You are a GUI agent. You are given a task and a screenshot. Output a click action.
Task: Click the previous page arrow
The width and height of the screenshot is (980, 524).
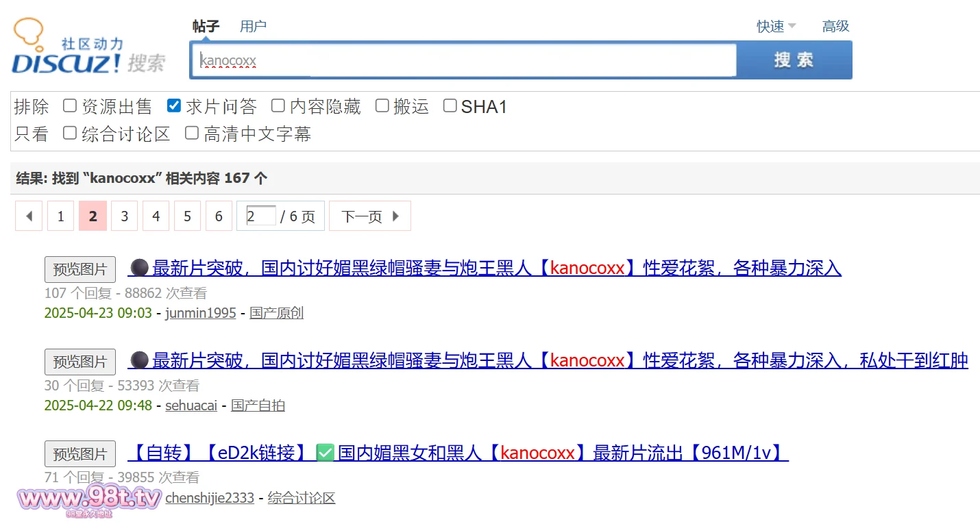(29, 216)
